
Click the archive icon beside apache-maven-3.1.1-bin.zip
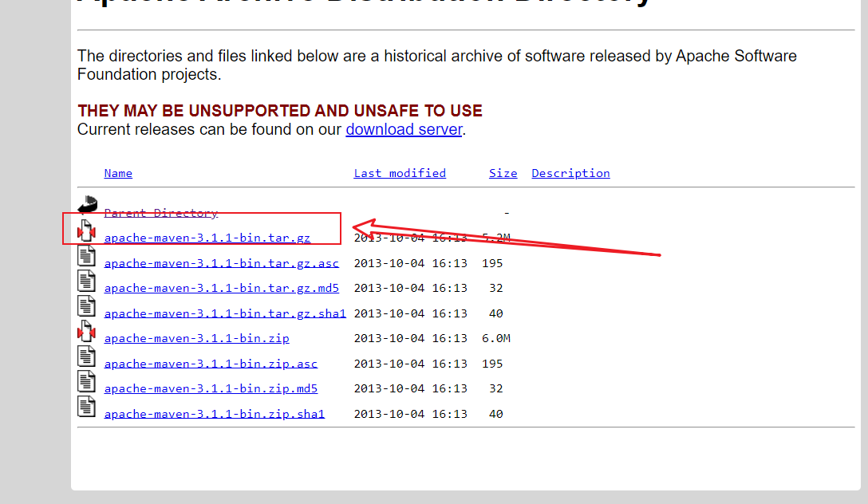(x=86, y=332)
